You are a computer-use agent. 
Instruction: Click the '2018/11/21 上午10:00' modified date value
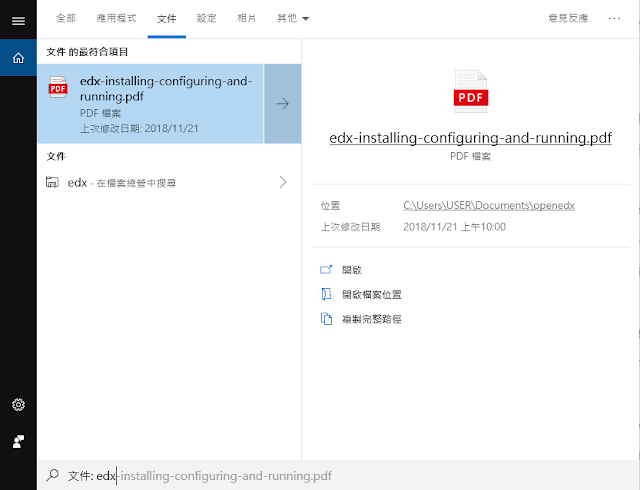pyautogui.click(x=454, y=227)
